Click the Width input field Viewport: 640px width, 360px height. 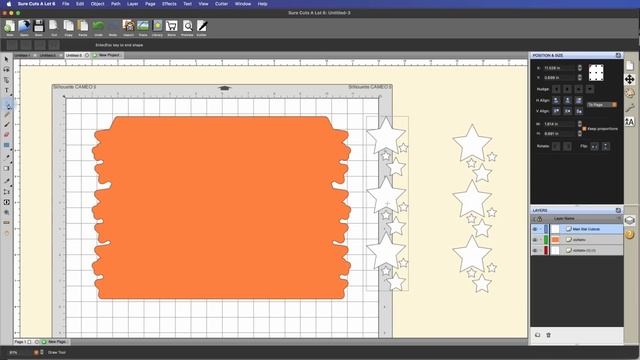point(560,124)
